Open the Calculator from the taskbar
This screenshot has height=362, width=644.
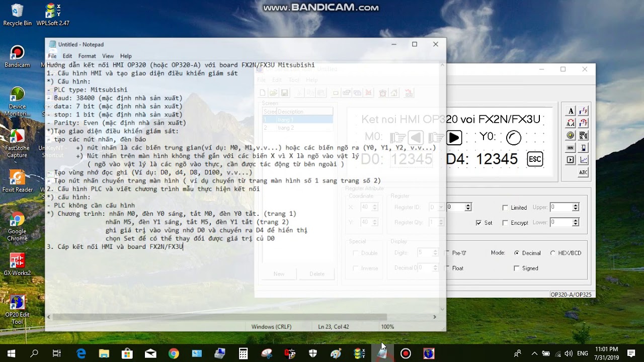pos(243,353)
